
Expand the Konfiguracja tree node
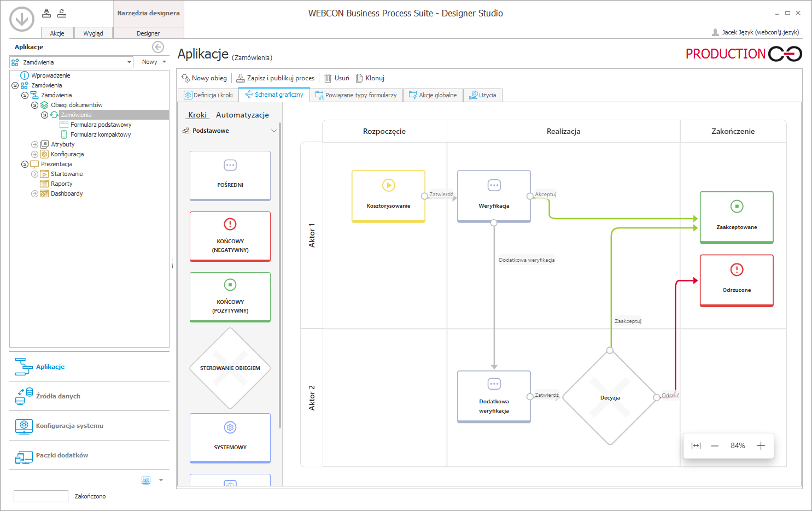pos(34,154)
